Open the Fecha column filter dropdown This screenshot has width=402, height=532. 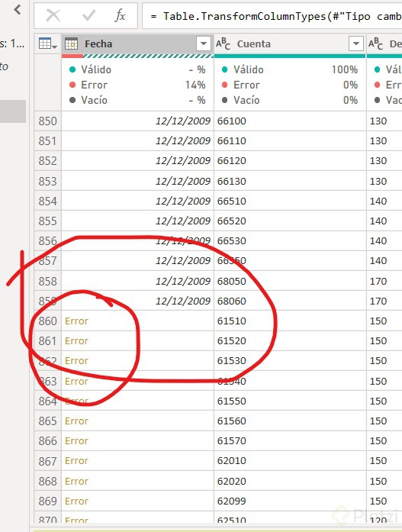click(204, 44)
